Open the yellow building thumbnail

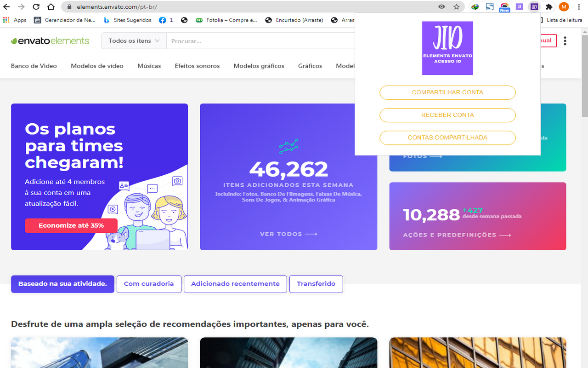click(478, 353)
